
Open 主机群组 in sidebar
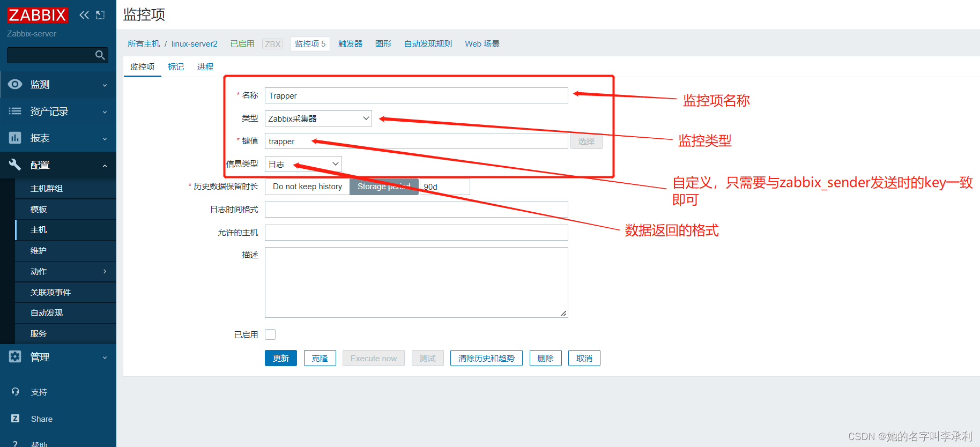pyautogui.click(x=66, y=188)
